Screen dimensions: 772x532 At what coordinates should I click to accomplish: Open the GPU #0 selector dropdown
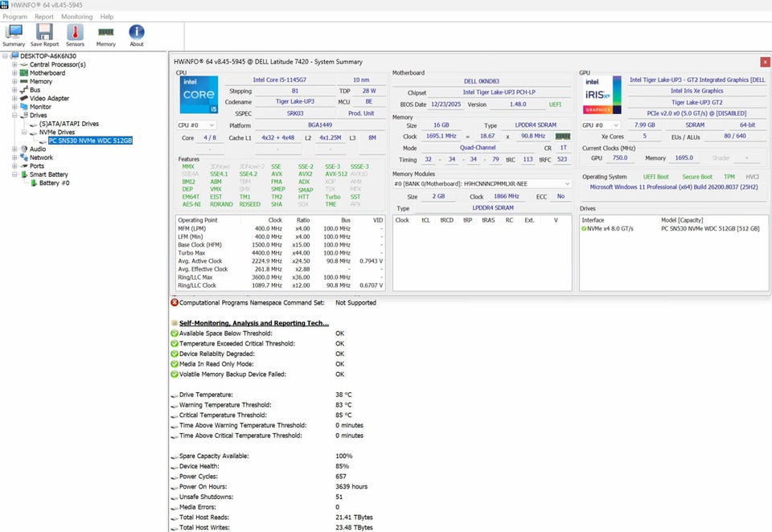601,125
